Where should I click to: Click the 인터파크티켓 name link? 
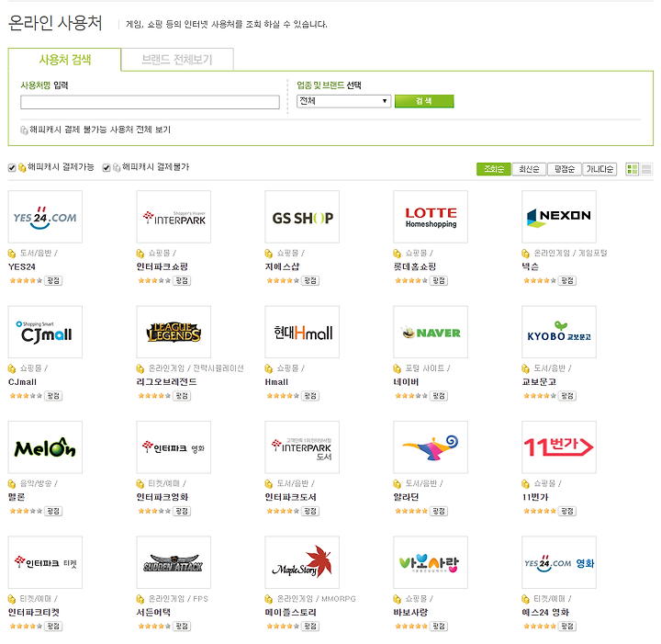click(x=34, y=612)
